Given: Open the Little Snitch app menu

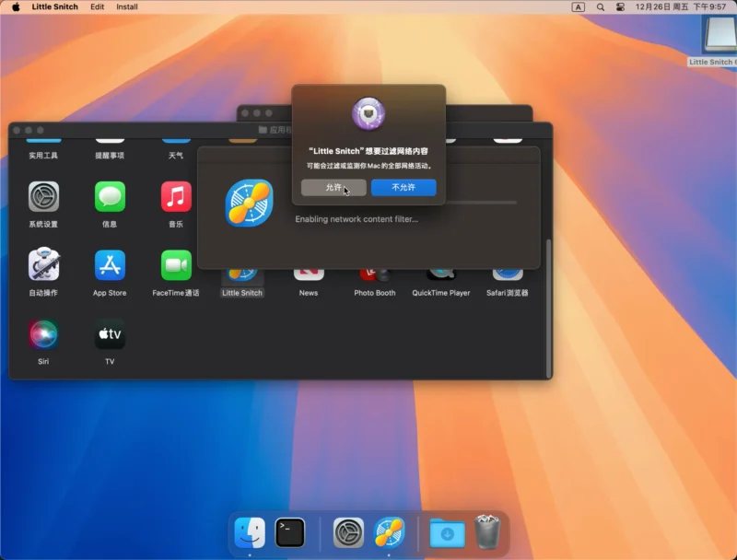Looking at the screenshot, I should click(x=55, y=6).
